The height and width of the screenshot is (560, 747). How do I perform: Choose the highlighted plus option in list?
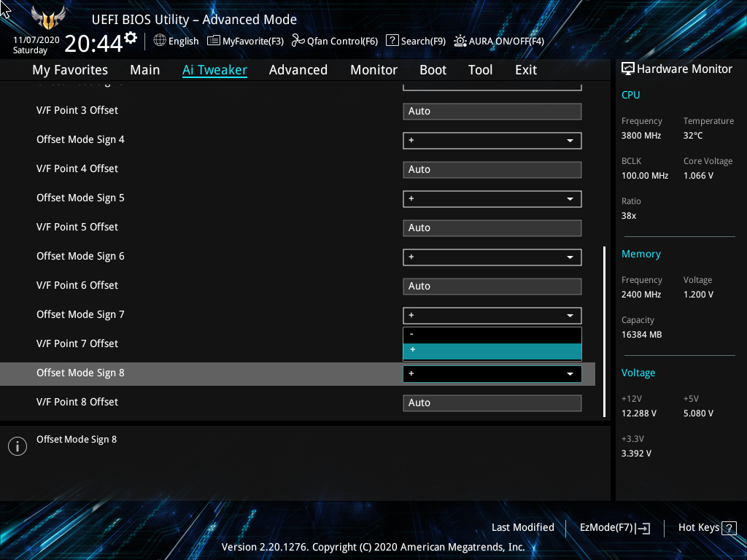(x=492, y=351)
